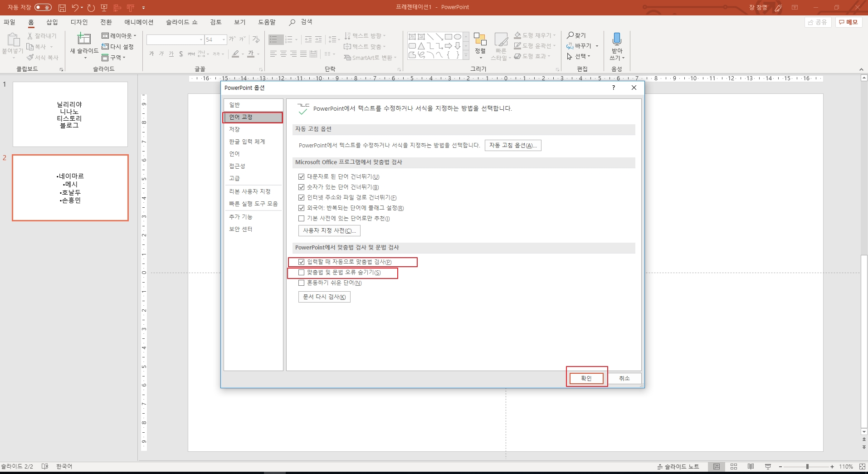The height and width of the screenshot is (474, 868).
Task: Switch to the Animations (애니메이션) tab
Action: [x=139, y=22]
